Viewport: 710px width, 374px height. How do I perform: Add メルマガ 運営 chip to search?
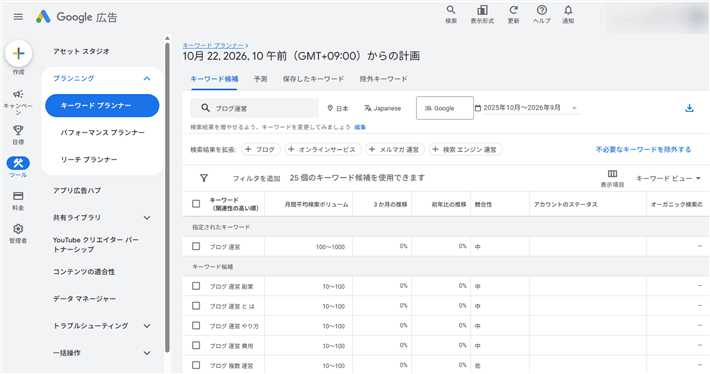click(395, 149)
